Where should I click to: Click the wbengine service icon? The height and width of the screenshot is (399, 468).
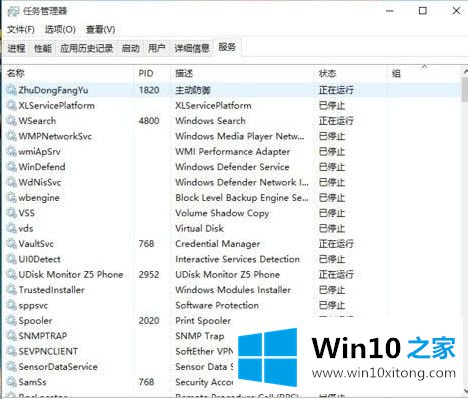(11, 197)
